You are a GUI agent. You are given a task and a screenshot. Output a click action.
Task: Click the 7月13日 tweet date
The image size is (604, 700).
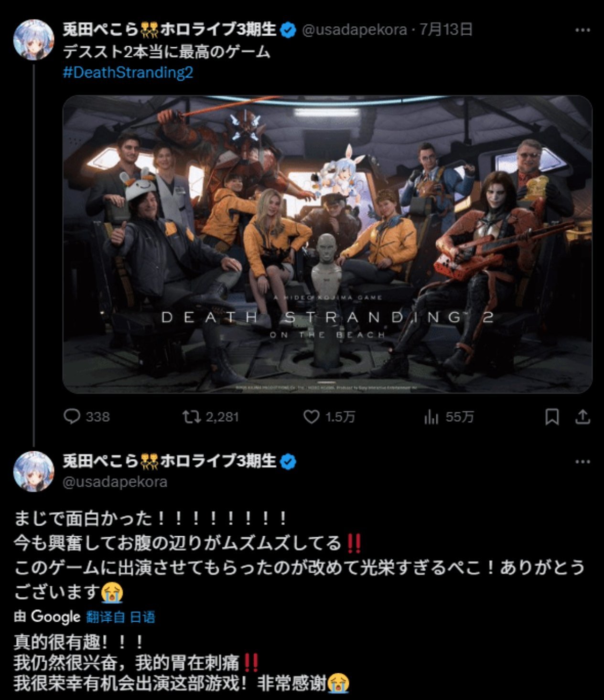click(x=446, y=30)
